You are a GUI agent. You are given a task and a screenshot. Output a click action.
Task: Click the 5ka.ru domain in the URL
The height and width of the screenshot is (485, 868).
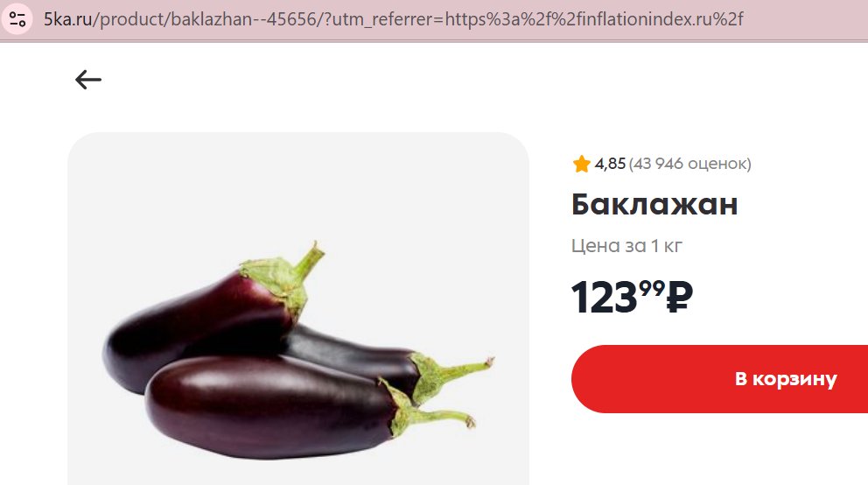coord(67,19)
